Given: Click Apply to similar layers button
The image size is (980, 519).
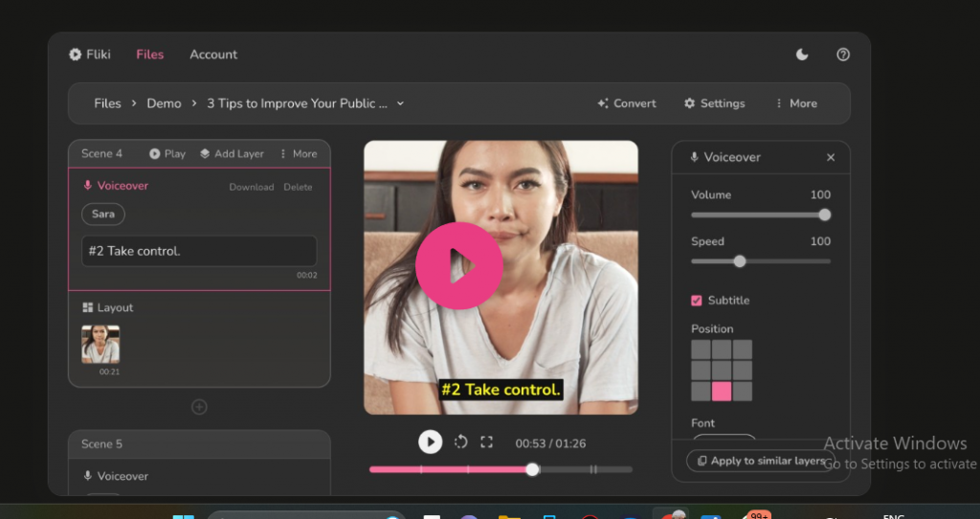Looking at the screenshot, I should 761,461.
